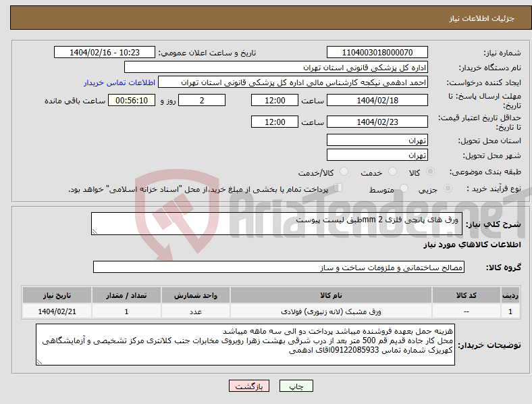This screenshot has width=532, height=404.
Task: Click the need number field 1104003018000070
Action: coord(377,52)
